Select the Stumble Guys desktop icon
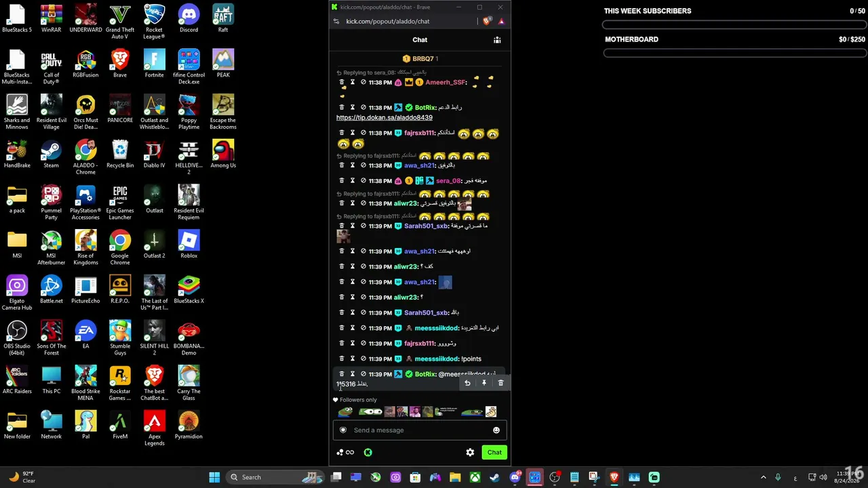 coord(120,338)
